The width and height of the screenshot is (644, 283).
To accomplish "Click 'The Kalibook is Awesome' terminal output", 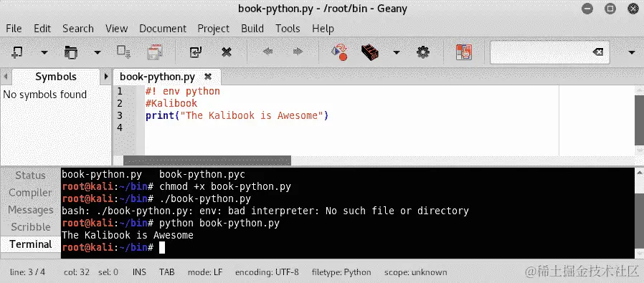I will click(x=128, y=236).
